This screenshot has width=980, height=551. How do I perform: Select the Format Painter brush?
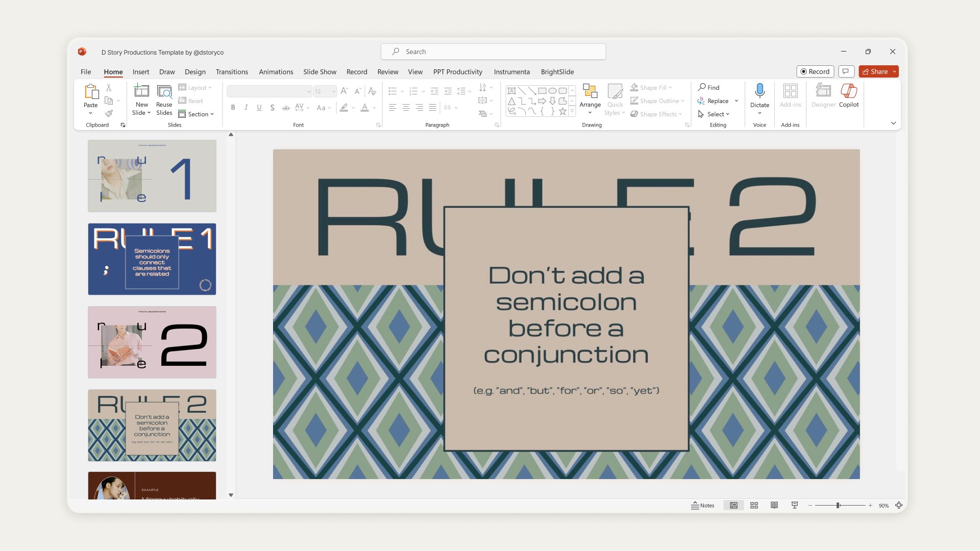tap(109, 113)
